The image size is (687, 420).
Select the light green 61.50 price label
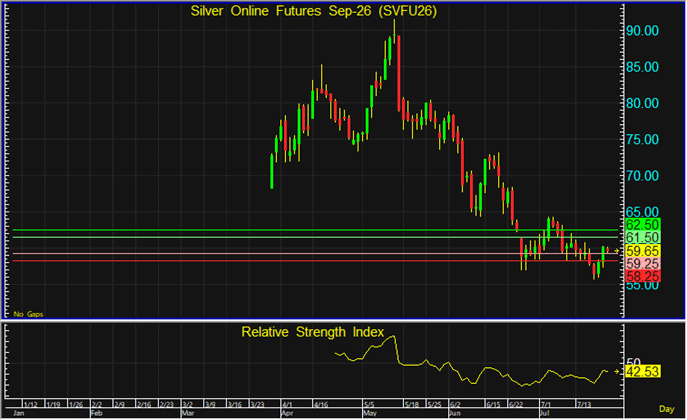click(x=642, y=237)
